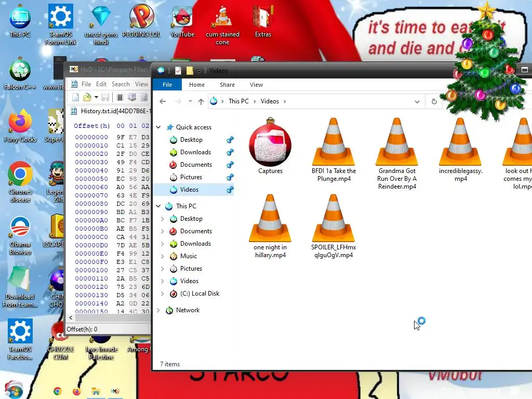Open the Search menu in HxD

121,84
